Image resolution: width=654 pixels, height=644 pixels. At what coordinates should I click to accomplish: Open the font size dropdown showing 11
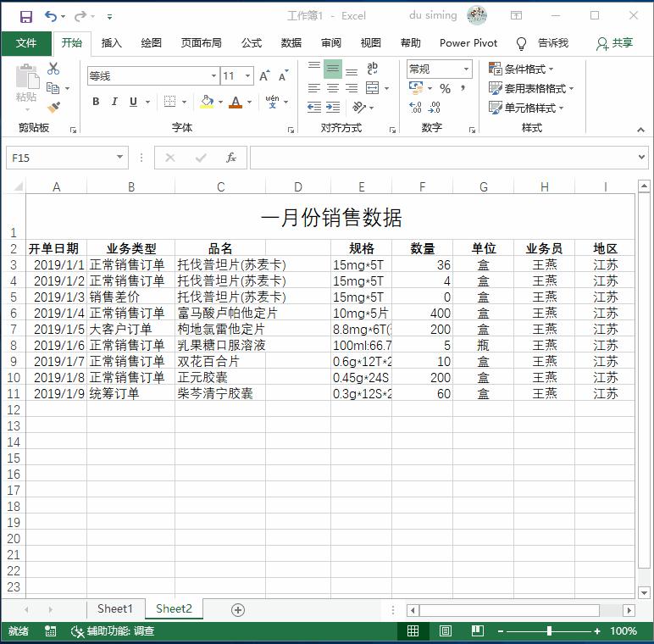pyautogui.click(x=247, y=76)
